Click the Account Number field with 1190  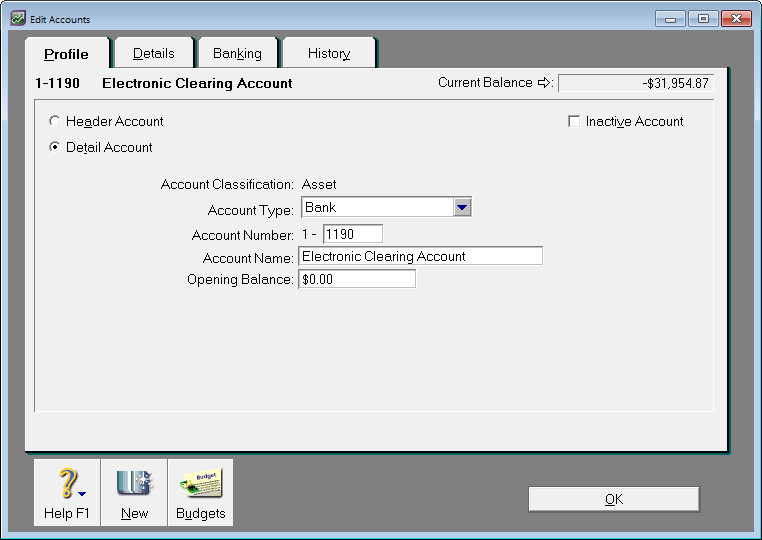coord(352,234)
